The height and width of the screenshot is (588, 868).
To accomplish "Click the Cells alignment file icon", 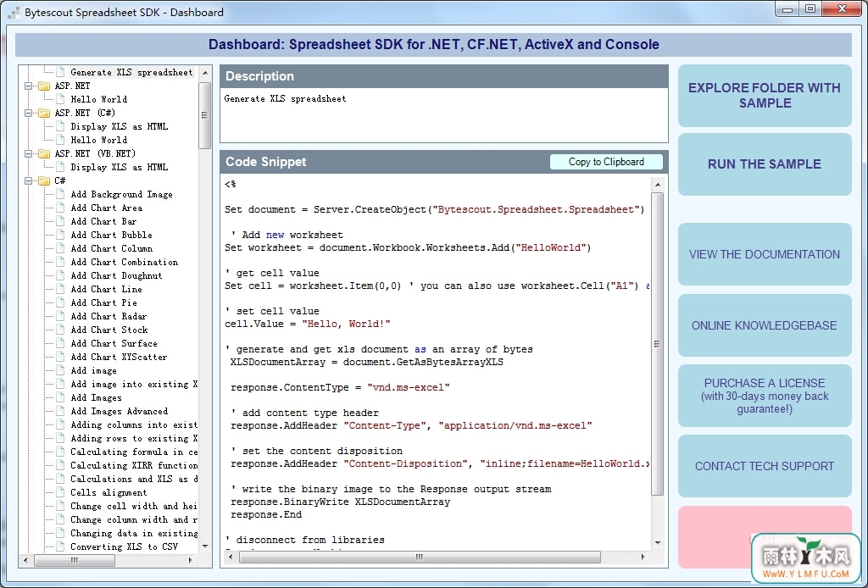I will tap(60, 492).
